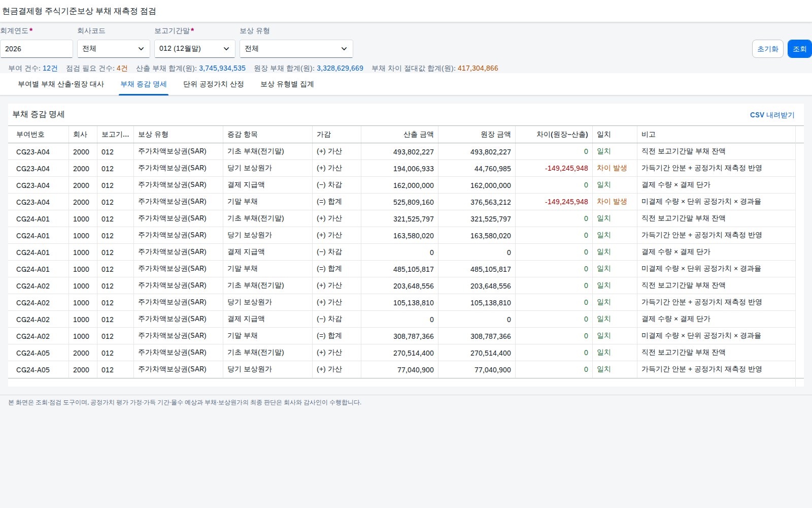The width and height of the screenshot is (812, 508).
Task: Open the 보고기간말 dropdown showing 012 (12월말)
Action: 195,49
